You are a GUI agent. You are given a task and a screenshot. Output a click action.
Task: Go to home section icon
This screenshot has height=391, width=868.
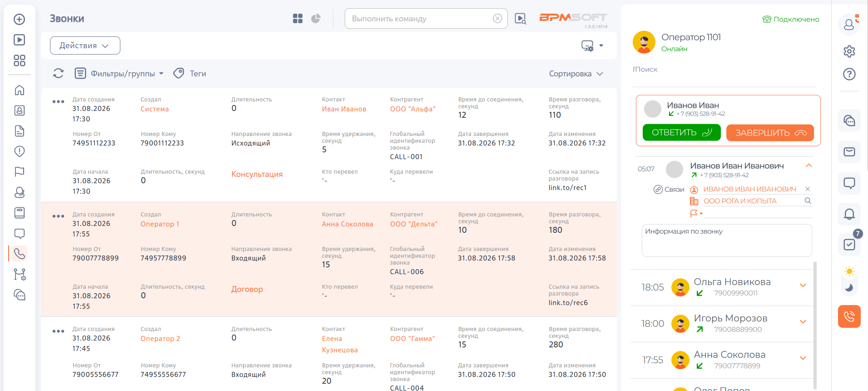pos(19,90)
